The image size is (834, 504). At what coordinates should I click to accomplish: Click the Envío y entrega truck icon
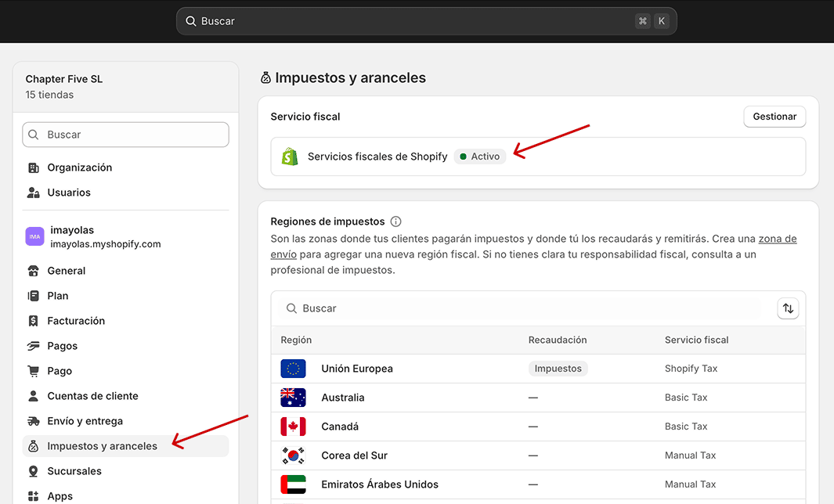click(x=34, y=421)
